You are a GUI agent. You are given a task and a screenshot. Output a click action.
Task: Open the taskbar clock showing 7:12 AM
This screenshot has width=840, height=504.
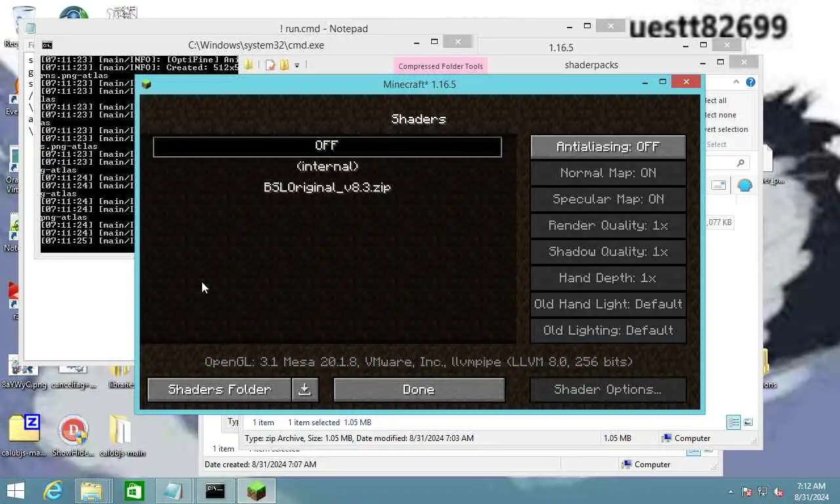pos(811,492)
